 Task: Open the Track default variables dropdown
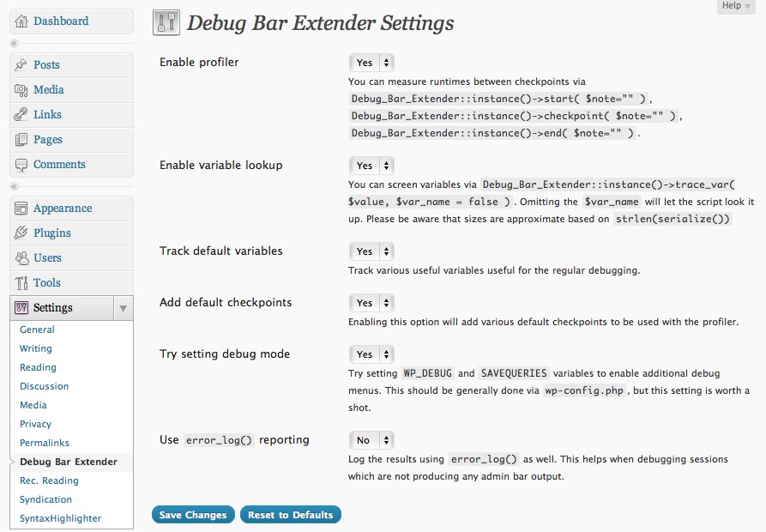pos(371,251)
